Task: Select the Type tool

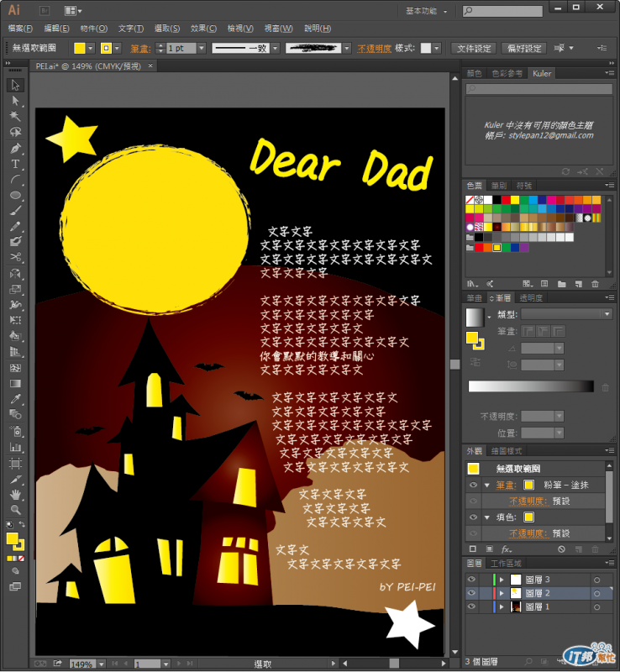Action: point(15,164)
